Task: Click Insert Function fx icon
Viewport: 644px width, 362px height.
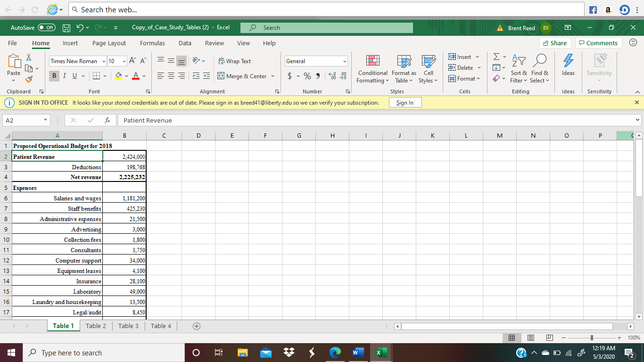Action: 107,120
